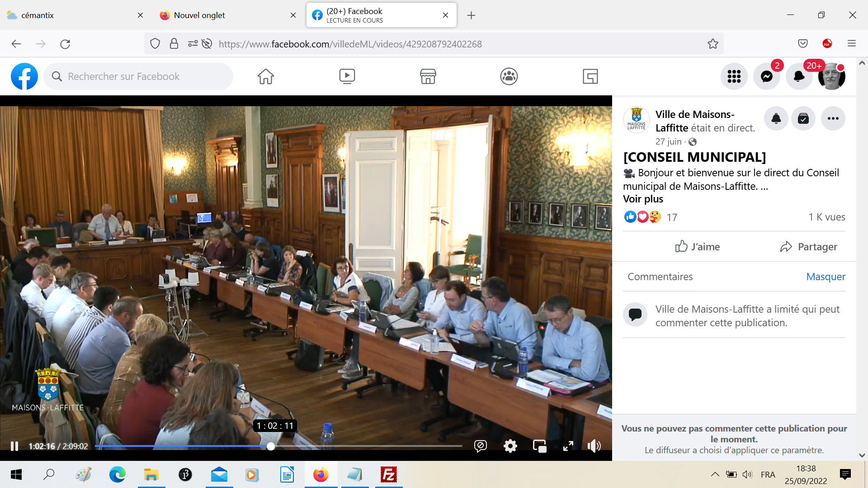Open Facebook Marketplace icon
This screenshot has height=488, width=868.
[428, 76]
